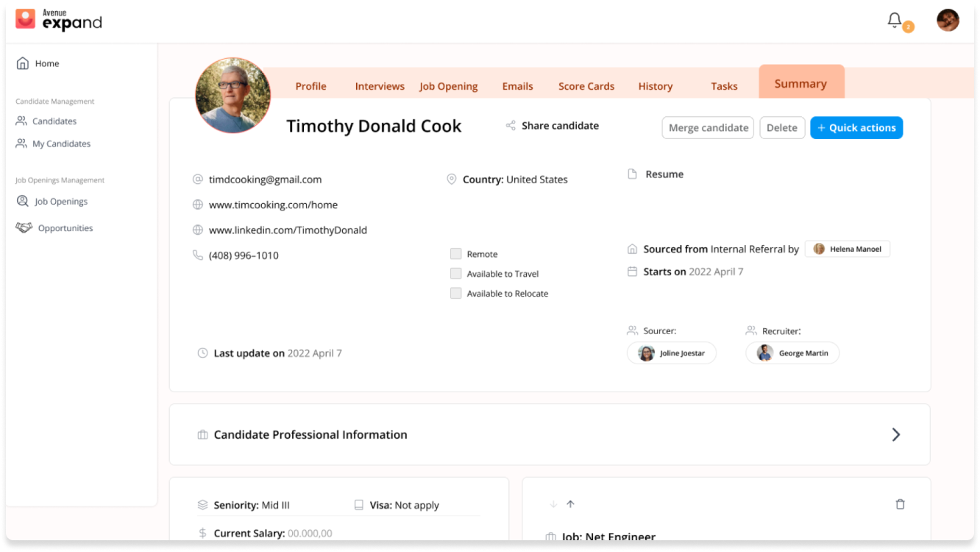Check the Available to Relocate checkbox

pos(456,294)
